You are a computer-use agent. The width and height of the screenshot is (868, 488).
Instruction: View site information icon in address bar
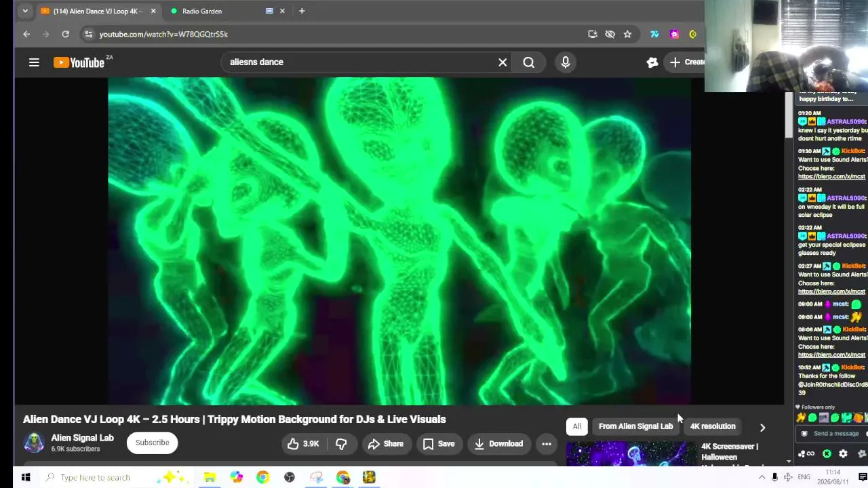tap(88, 34)
